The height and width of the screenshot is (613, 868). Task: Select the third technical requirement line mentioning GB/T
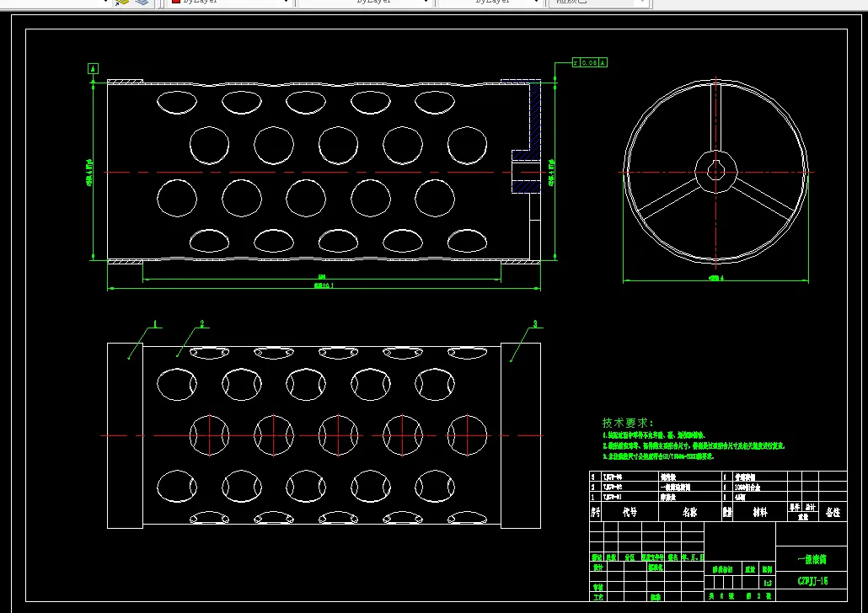pos(659,456)
